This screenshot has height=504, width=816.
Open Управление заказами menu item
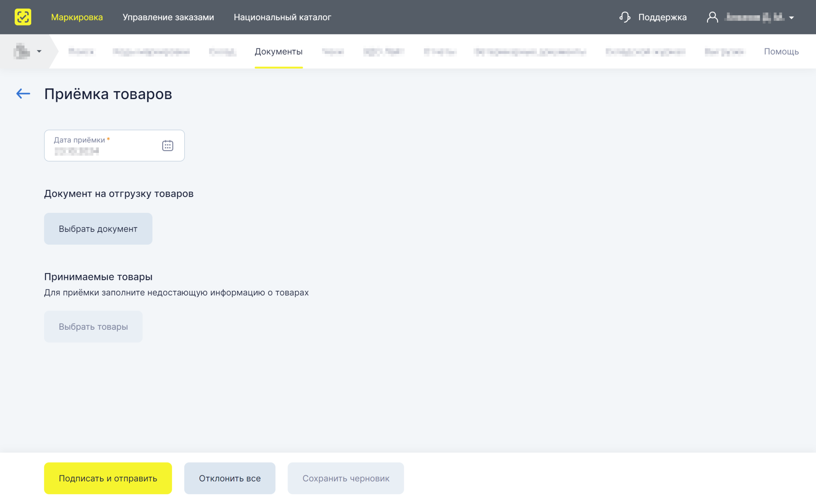pyautogui.click(x=168, y=17)
